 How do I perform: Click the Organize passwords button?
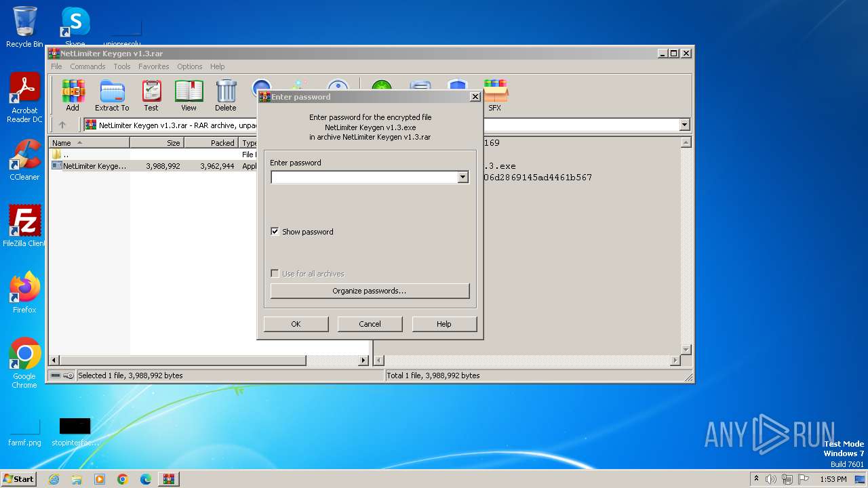coord(370,291)
